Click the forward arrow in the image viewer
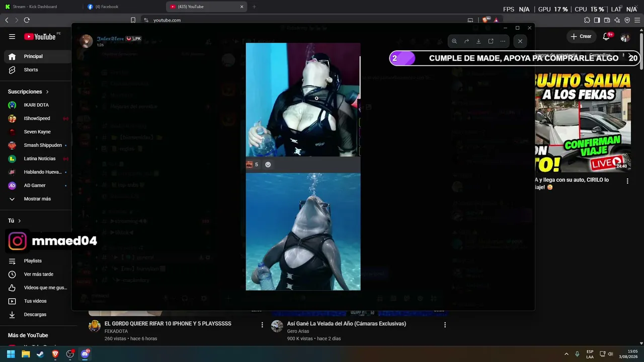 [466, 41]
